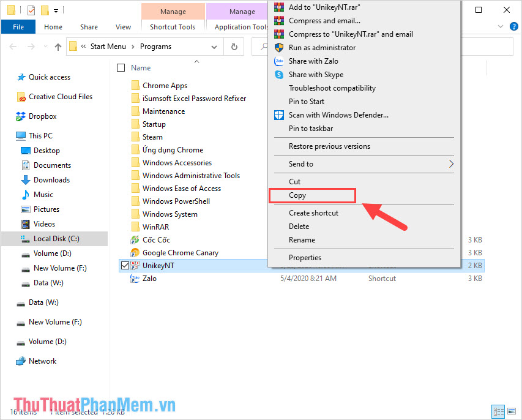
Task: Open Creative Cloud Files from the sidebar
Action: 60,96
